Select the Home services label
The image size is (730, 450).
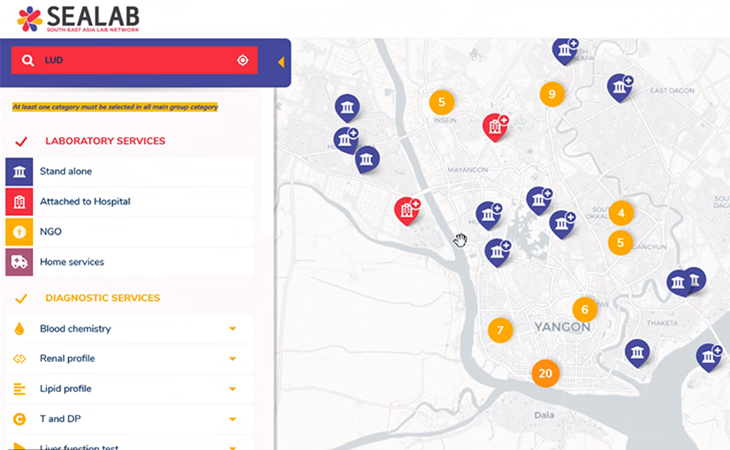72,262
